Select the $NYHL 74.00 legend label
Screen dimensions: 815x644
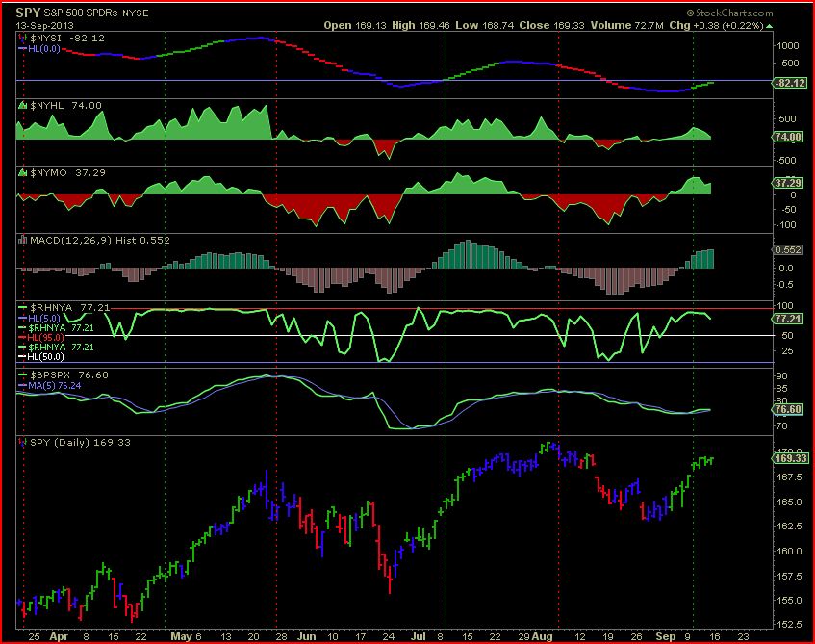coord(65,106)
